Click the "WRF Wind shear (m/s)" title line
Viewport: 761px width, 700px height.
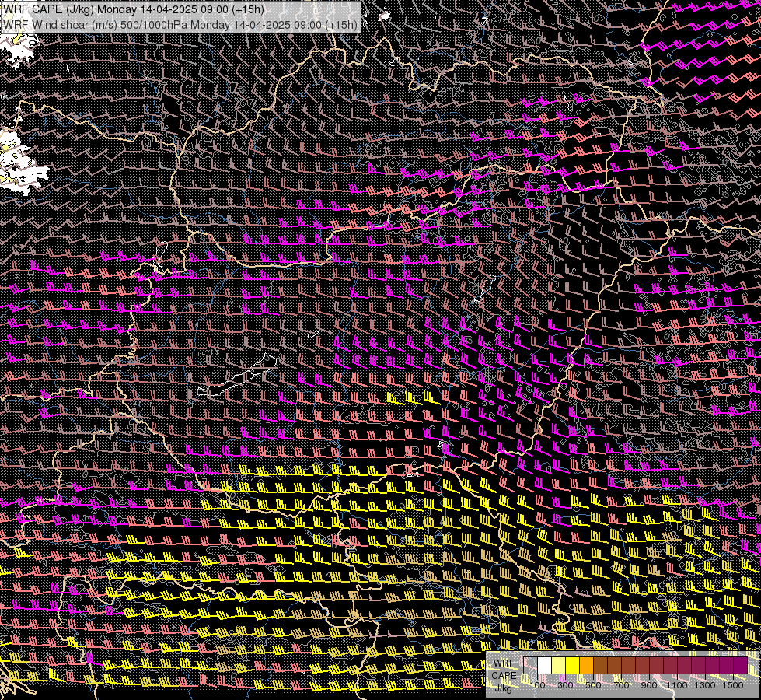click(180, 25)
